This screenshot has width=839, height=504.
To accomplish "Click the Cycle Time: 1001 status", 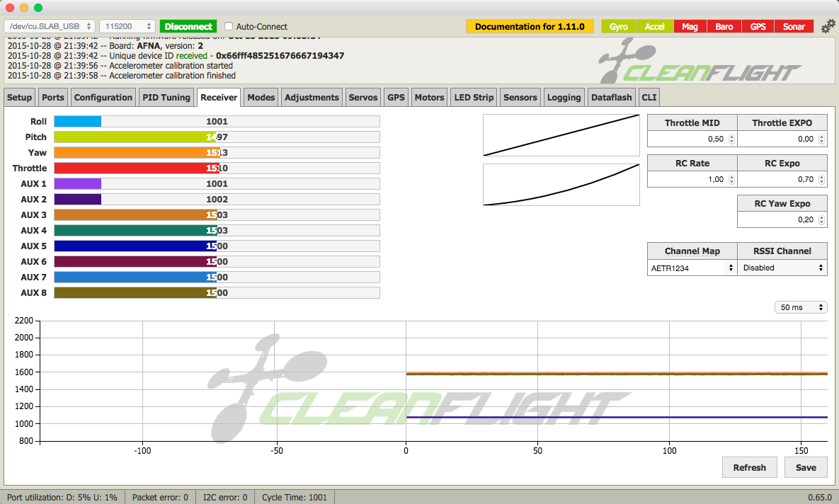I will pos(295,497).
